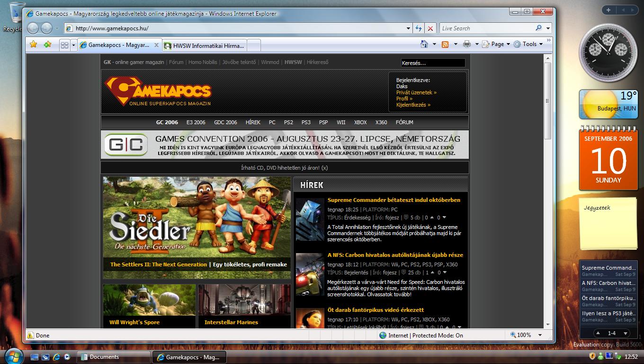The height and width of the screenshot is (364, 644).
Task: Switch to HWSW Informatikai Hírmagazin tab
Action: [x=204, y=45]
